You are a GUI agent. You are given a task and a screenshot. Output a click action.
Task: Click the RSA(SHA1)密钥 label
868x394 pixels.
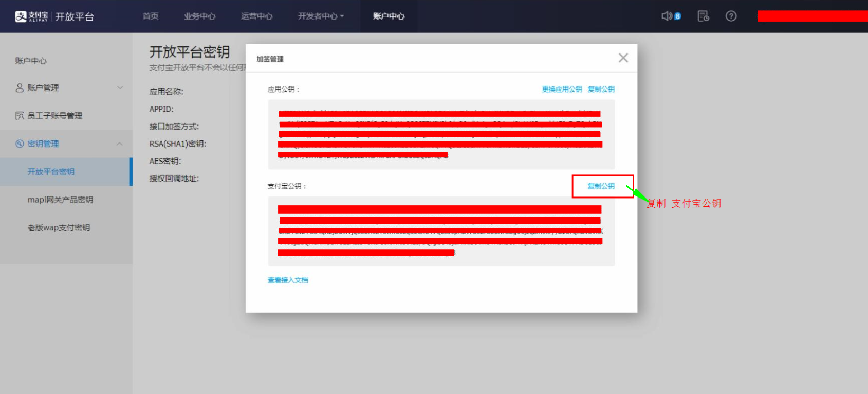178,144
